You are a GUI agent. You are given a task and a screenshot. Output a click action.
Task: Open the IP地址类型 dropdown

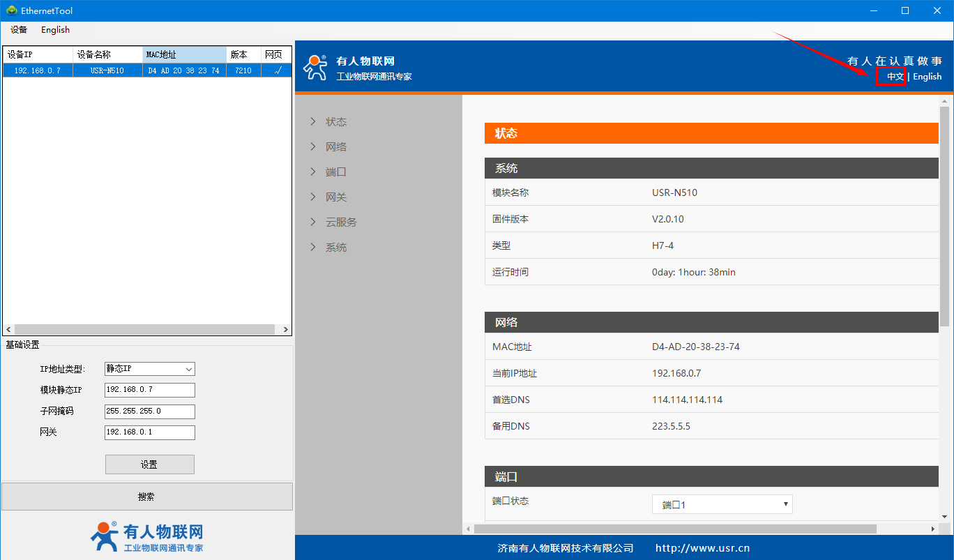point(149,369)
